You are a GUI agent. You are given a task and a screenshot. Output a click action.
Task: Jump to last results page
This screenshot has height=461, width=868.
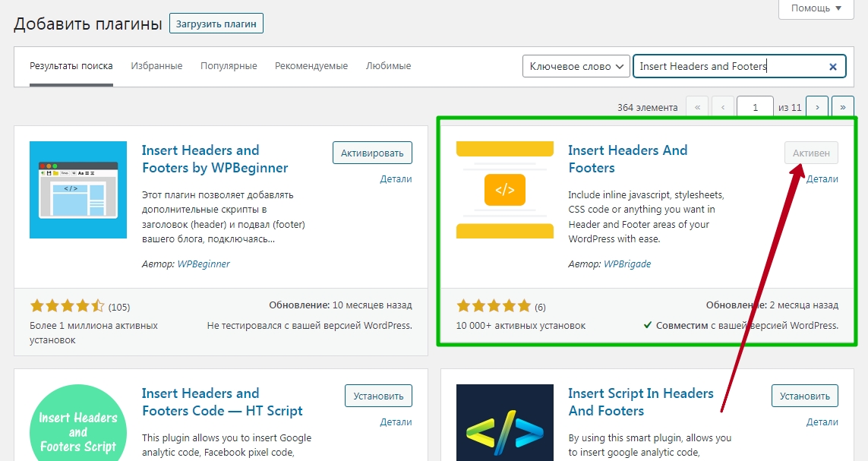point(842,107)
